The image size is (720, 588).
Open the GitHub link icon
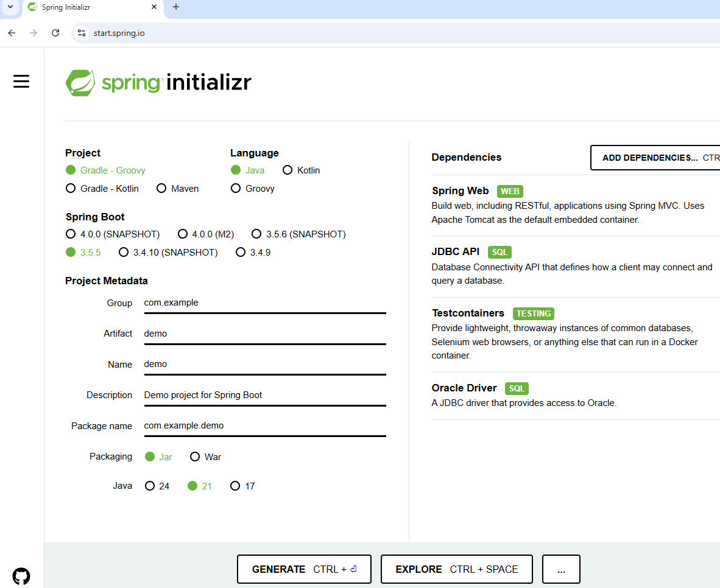[x=21, y=576]
